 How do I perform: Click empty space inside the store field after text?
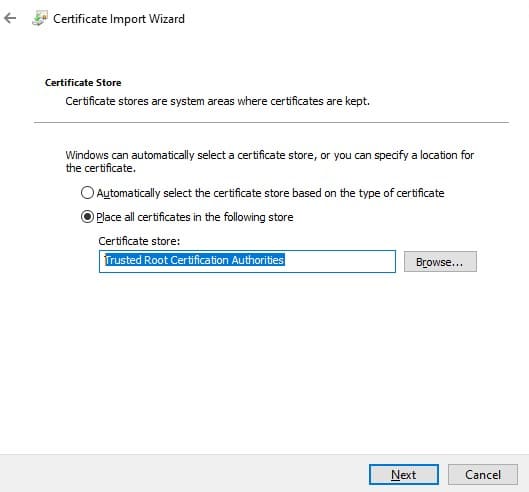click(339, 261)
